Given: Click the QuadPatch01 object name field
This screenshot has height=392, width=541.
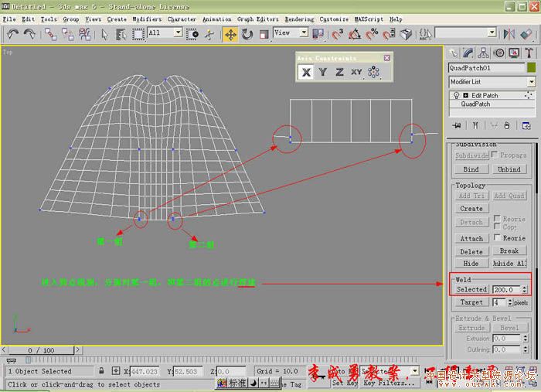Looking at the screenshot, I should coord(486,67).
